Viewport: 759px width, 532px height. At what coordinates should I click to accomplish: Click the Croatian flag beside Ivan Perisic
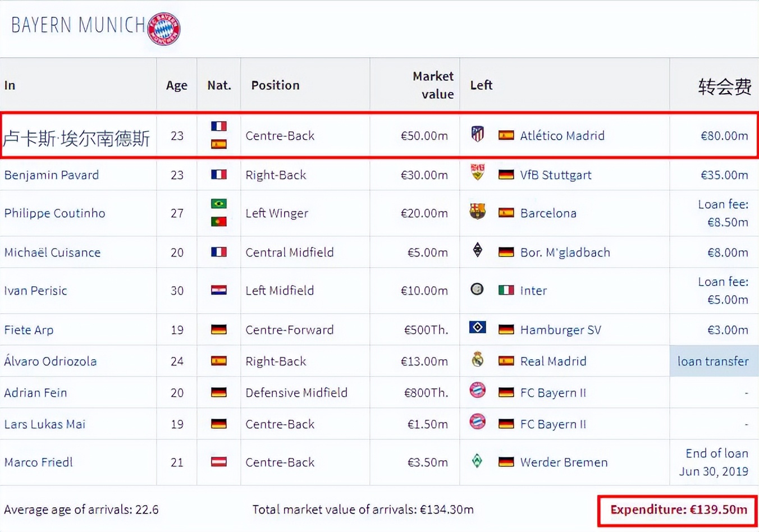click(x=219, y=290)
